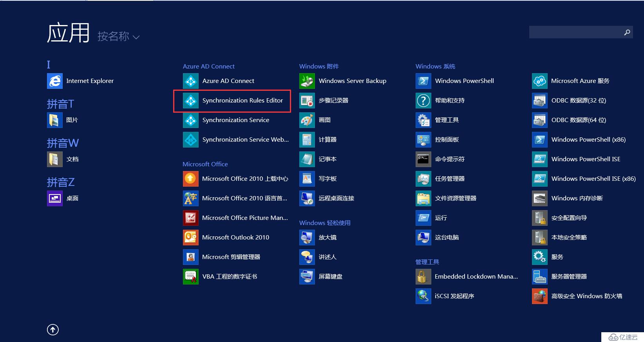Open 讲述人 narrator icon
This screenshot has height=342, width=644.
(x=307, y=257)
